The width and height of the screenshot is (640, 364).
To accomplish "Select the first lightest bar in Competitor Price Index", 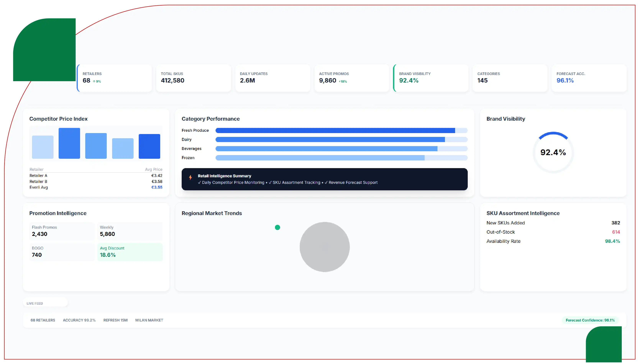I will (43, 147).
